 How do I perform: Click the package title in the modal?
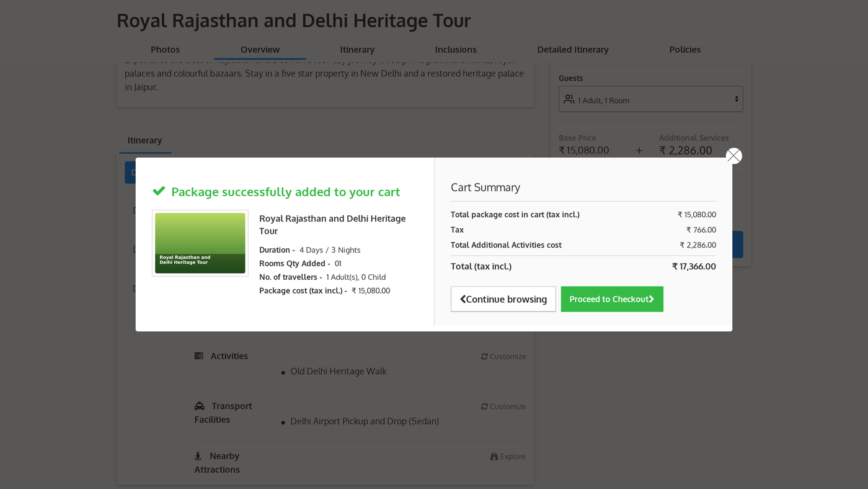(x=332, y=225)
